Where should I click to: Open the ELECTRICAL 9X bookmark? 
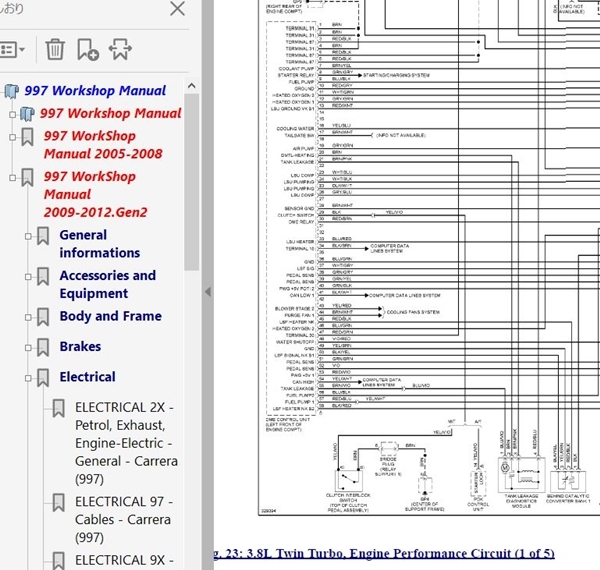coord(124,560)
